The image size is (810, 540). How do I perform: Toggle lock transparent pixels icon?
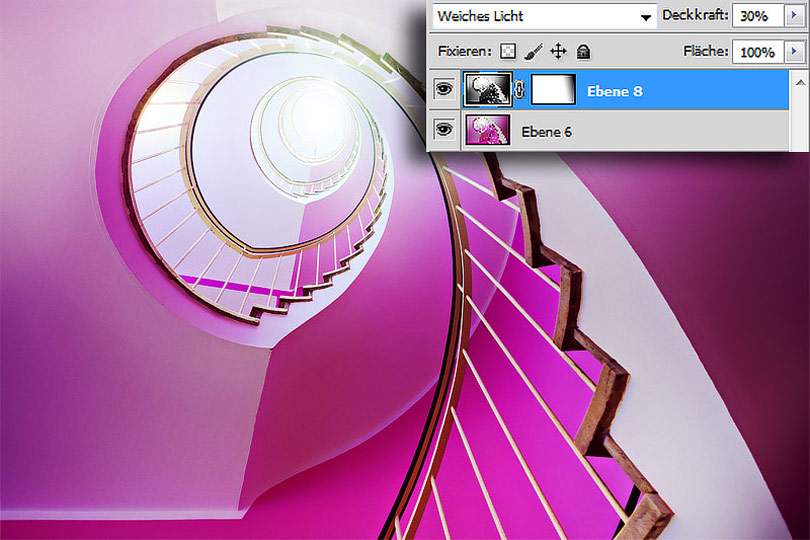coord(508,52)
